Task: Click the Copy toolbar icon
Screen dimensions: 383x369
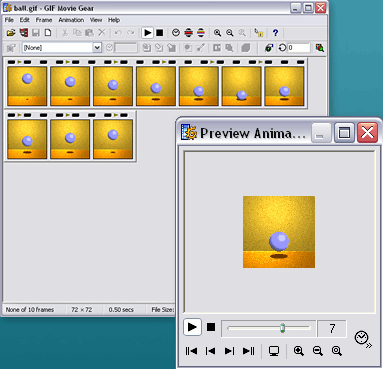Action: point(77,33)
